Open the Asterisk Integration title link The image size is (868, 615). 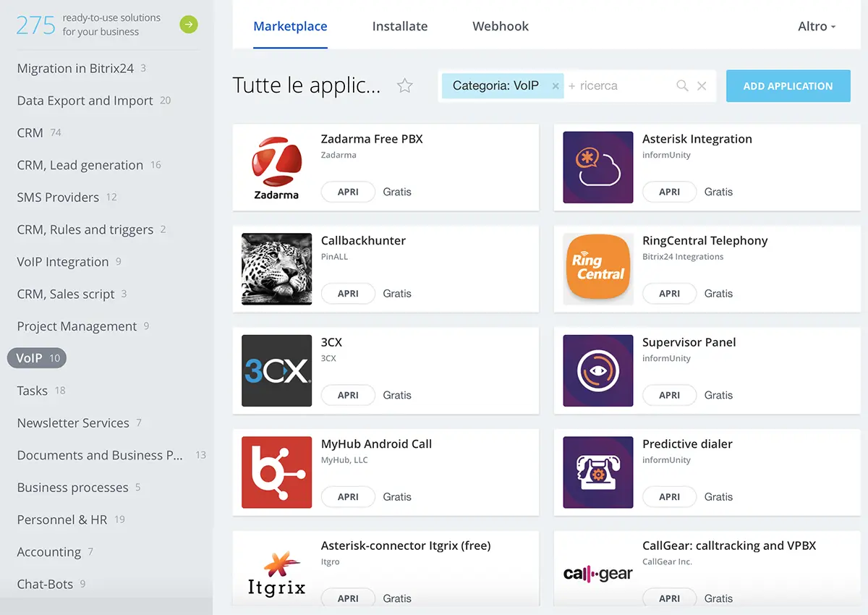click(697, 139)
